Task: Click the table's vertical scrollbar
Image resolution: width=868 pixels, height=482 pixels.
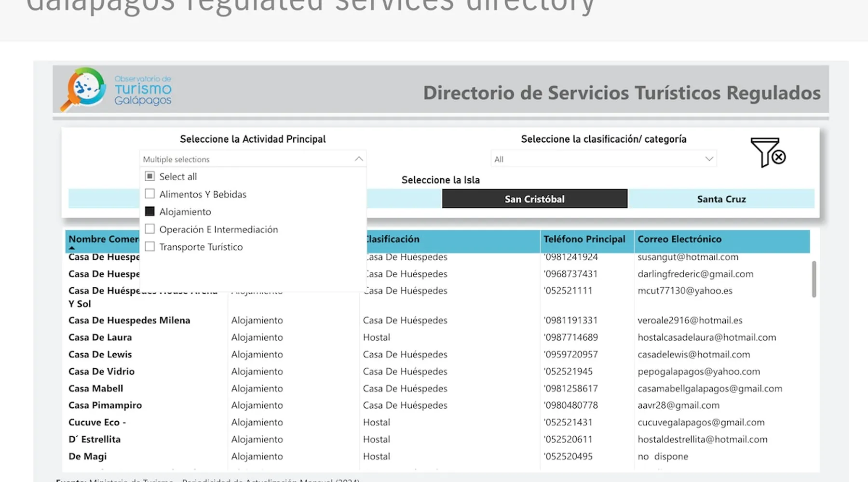Action: click(x=814, y=280)
